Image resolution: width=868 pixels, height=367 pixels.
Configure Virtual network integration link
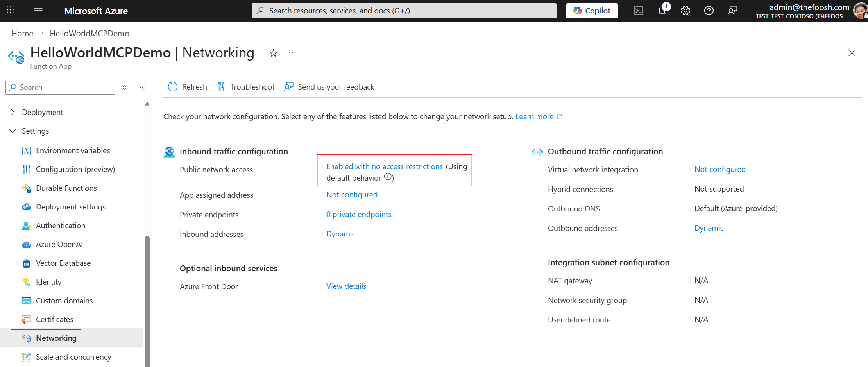(720, 170)
